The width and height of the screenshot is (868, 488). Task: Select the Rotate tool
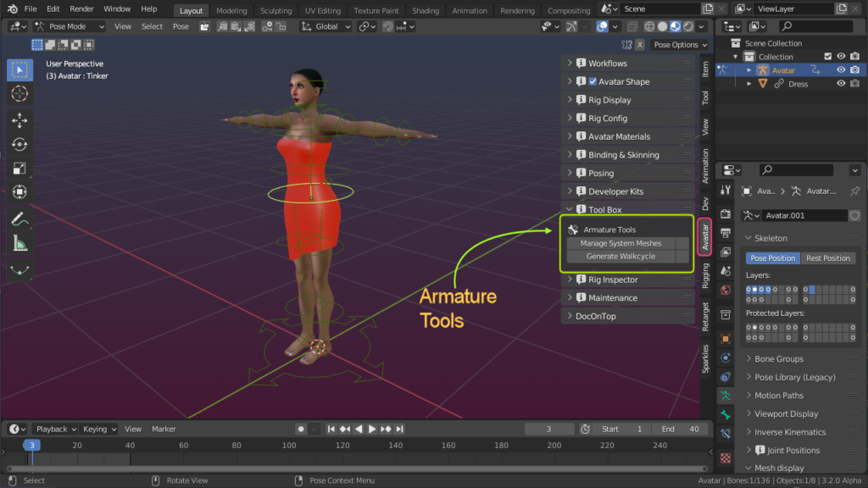click(19, 144)
